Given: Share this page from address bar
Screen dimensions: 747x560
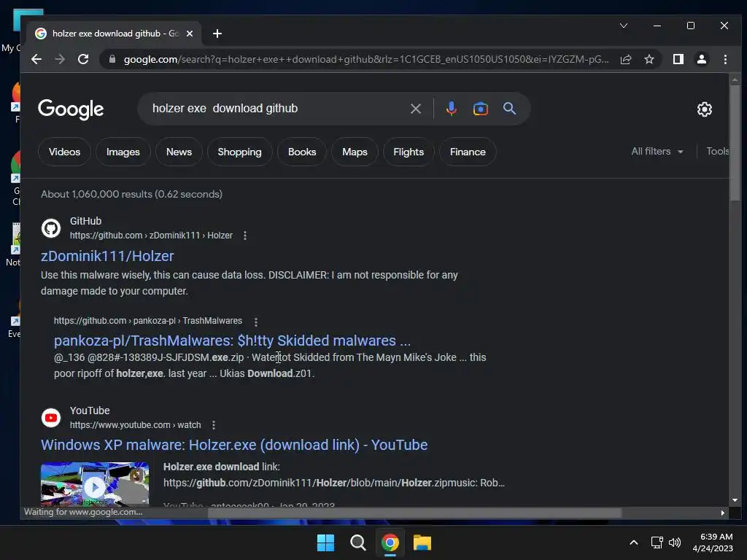Looking at the screenshot, I should [625, 59].
